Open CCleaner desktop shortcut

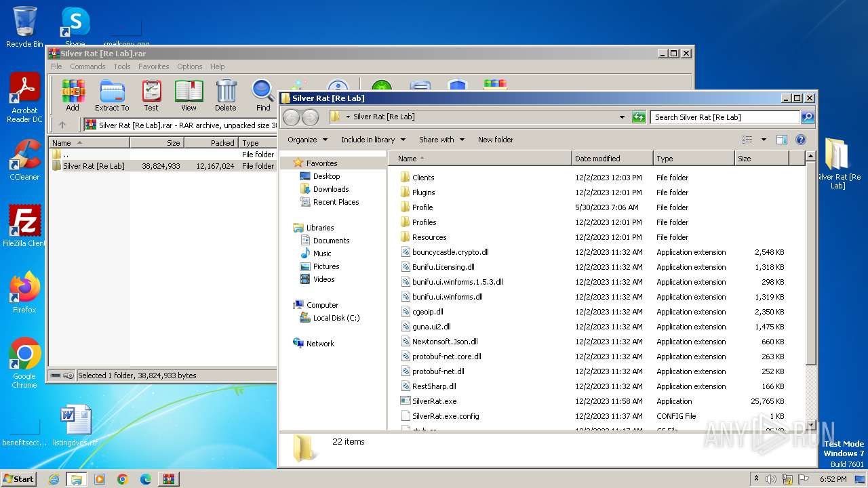pos(24,160)
